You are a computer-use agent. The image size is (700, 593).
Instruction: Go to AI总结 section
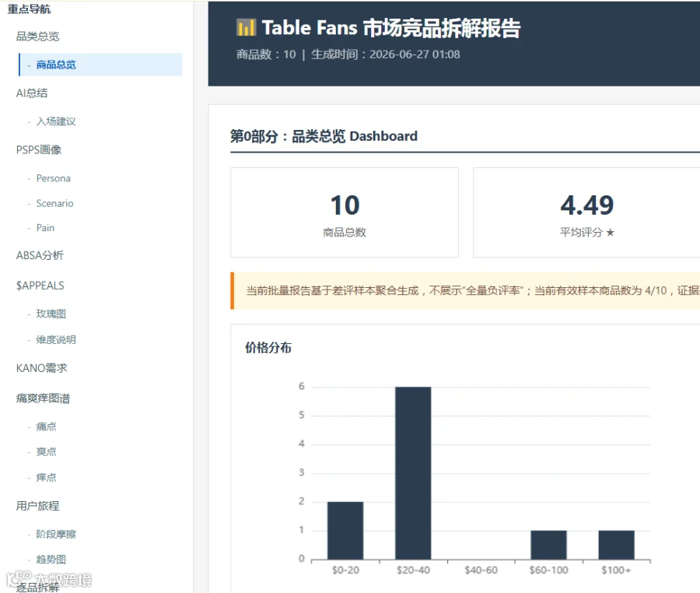coord(32,93)
